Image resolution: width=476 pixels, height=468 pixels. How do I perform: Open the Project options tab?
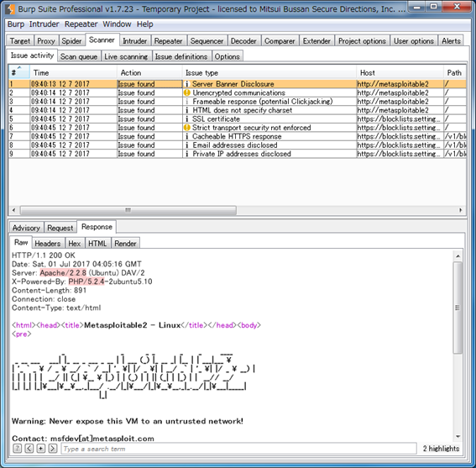pos(362,40)
